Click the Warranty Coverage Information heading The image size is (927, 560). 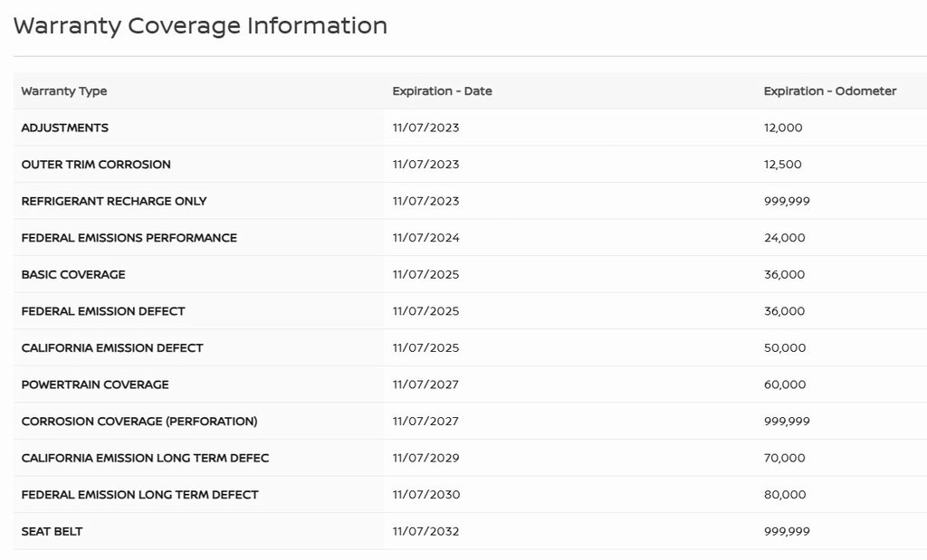tap(200, 25)
